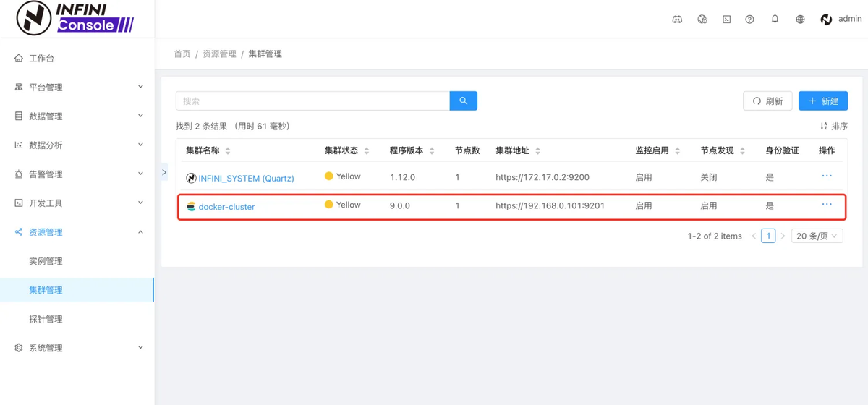Open the notifications bell
The width and height of the screenshot is (868, 405).
(x=775, y=19)
